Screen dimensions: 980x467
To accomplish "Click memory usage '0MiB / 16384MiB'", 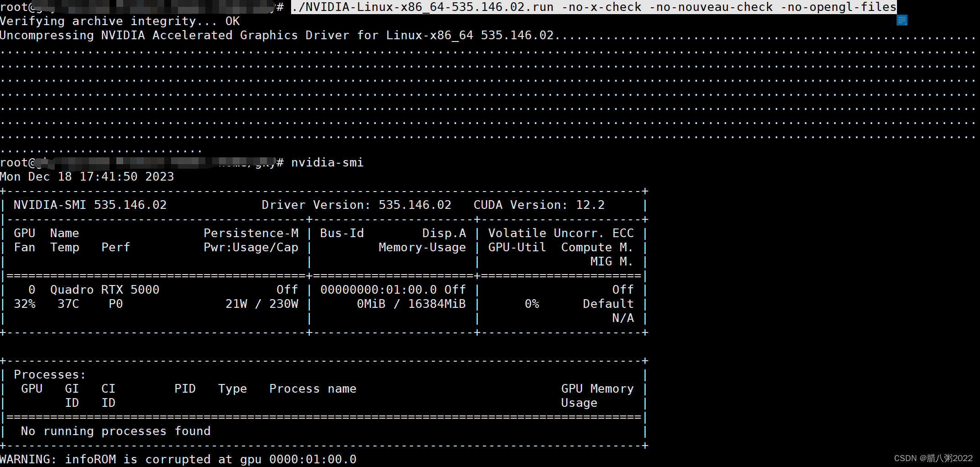I will pos(411,304).
